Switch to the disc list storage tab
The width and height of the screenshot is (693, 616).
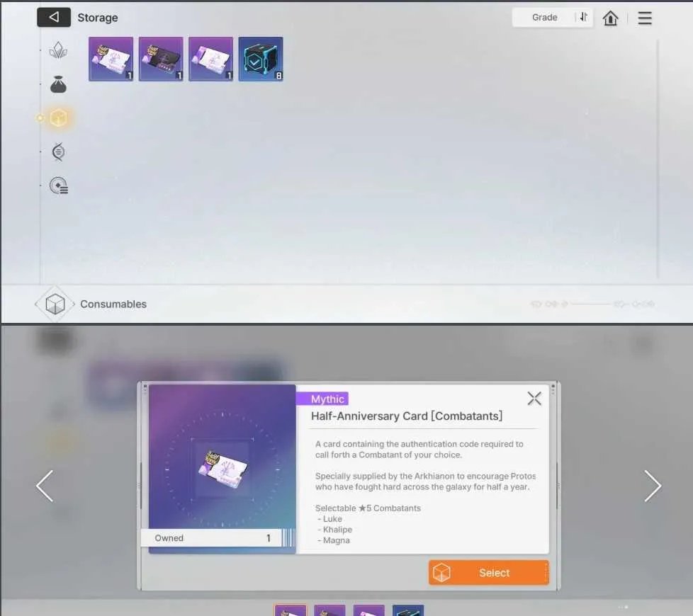pyautogui.click(x=59, y=186)
